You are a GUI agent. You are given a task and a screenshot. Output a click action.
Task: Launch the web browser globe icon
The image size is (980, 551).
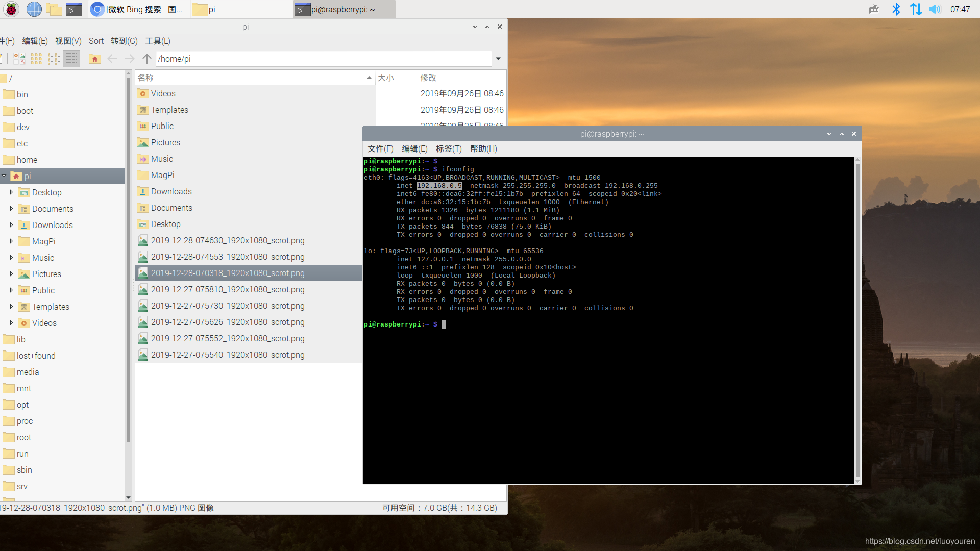pyautogui.click(x=34, y=9)
